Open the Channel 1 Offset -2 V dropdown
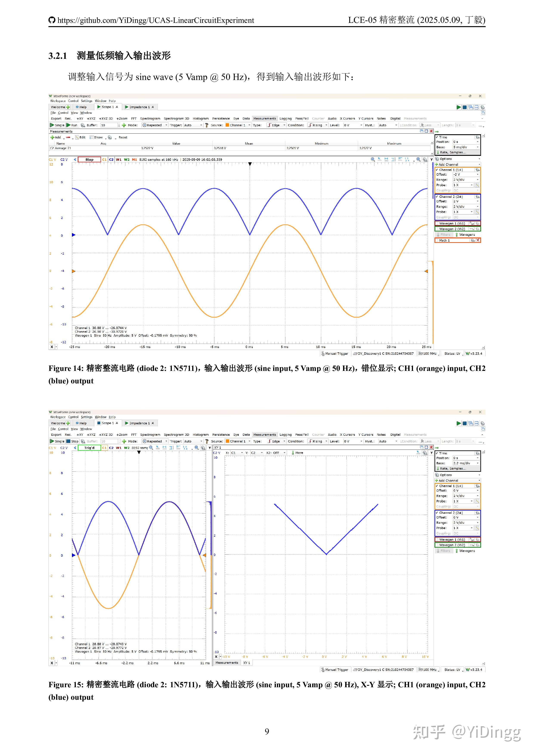This screenshot has width=534, height=756. (466, 175)
